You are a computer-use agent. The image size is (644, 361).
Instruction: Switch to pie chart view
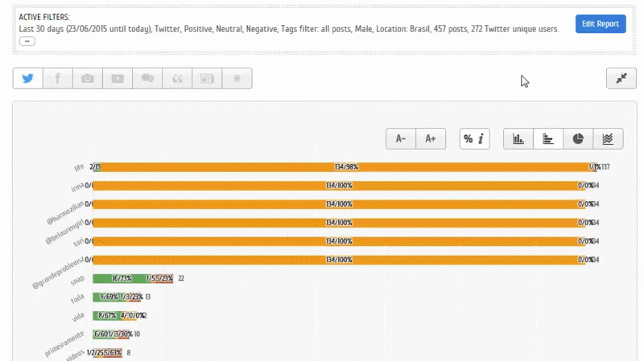(x=578, y=138)
